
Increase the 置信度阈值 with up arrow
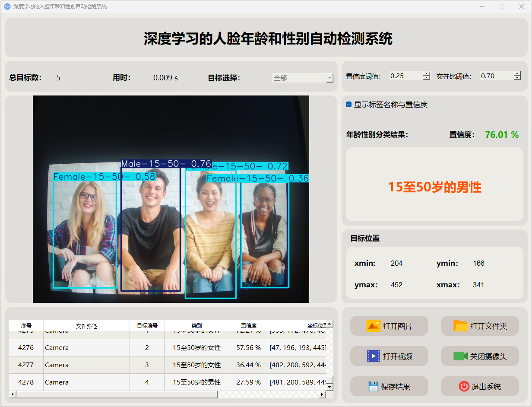click(x=427, y=73)
